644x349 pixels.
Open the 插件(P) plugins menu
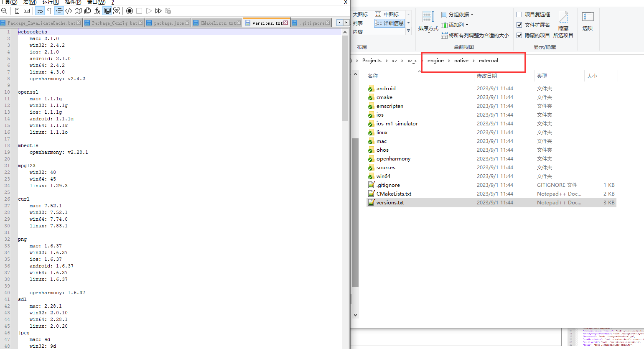tap(73, 2)
